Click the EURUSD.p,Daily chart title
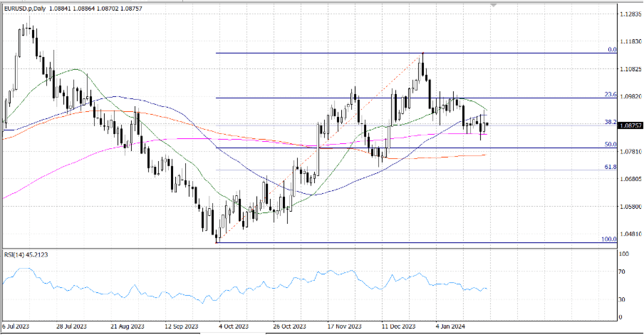This screenshot has width=644, height=335. coord(25,9)
